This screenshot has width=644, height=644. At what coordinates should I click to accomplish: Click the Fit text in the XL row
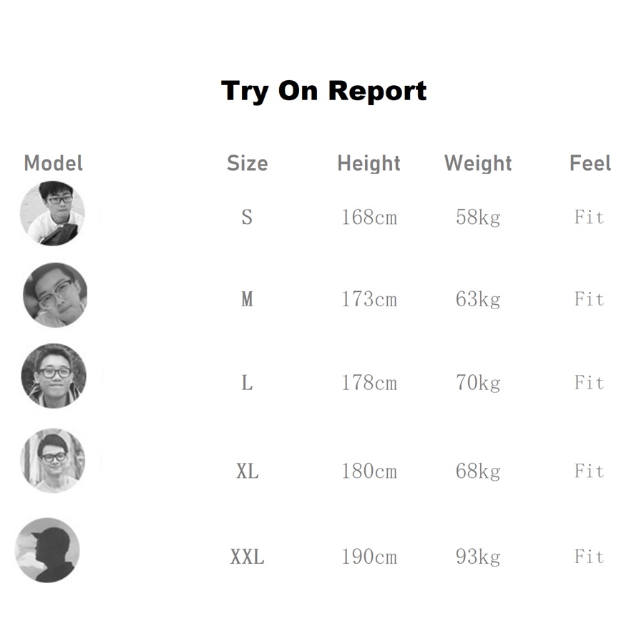pos(590,472)
